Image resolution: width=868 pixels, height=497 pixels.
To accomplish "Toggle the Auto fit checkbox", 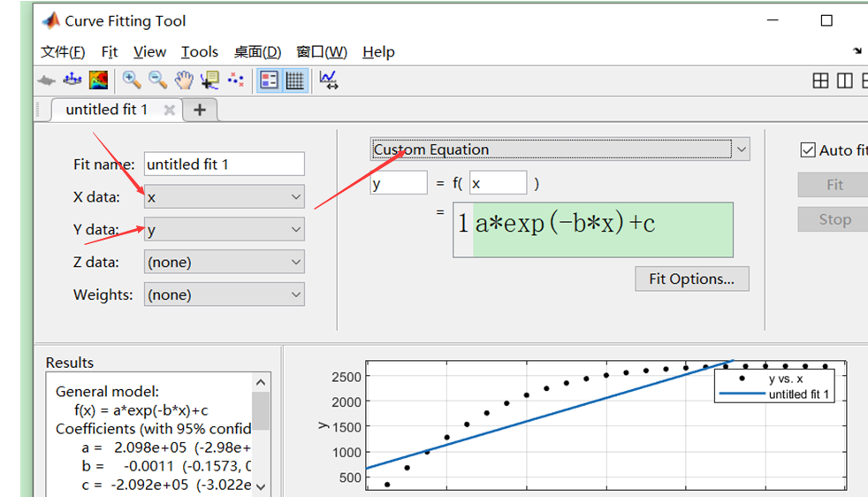I will click(808, 150).
